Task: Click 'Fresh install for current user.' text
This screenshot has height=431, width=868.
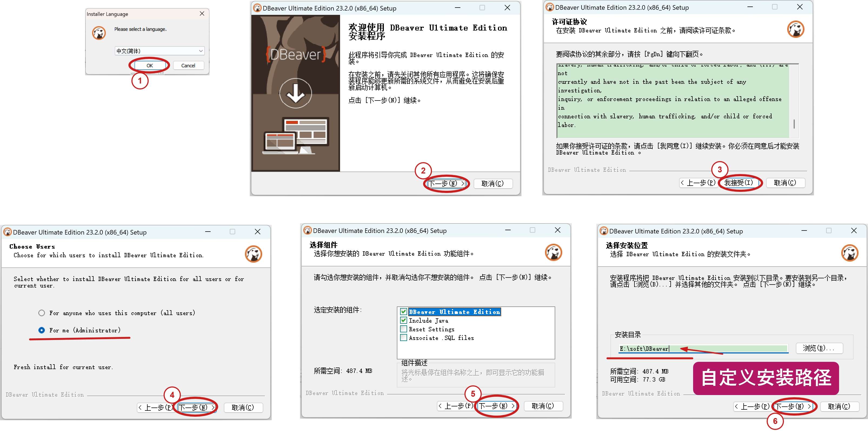Action: pyautogui.click(x=63, y=367)
